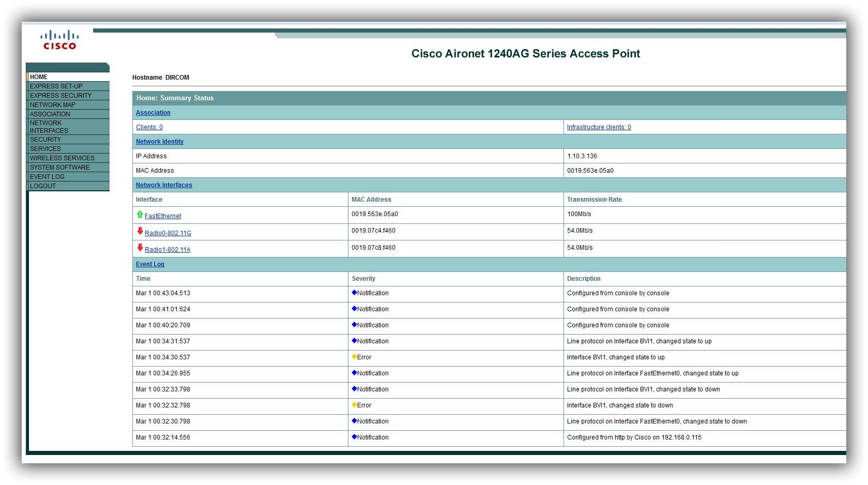Open the Express Set-Up menu item
This screenshot has width=868, height=485.
point(56,86)
